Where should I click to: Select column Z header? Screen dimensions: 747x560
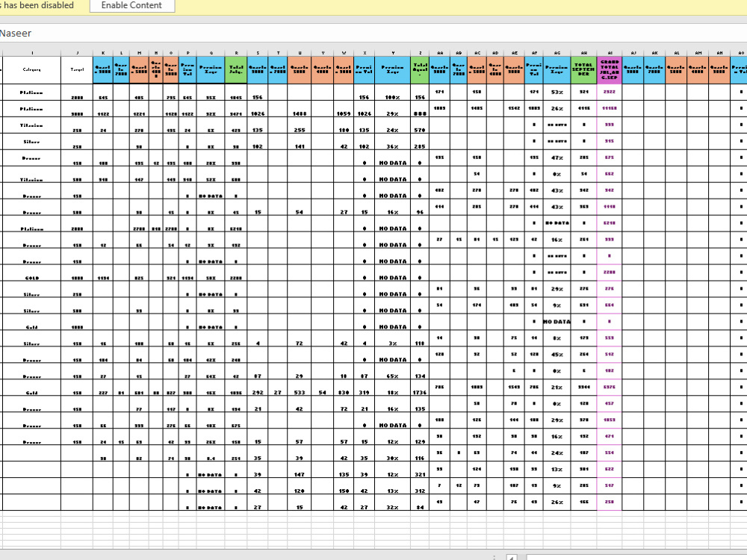click(420, 52)
